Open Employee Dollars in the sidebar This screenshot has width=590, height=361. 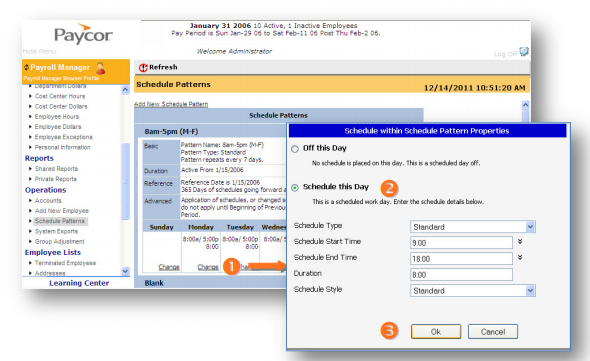point(58,127)
